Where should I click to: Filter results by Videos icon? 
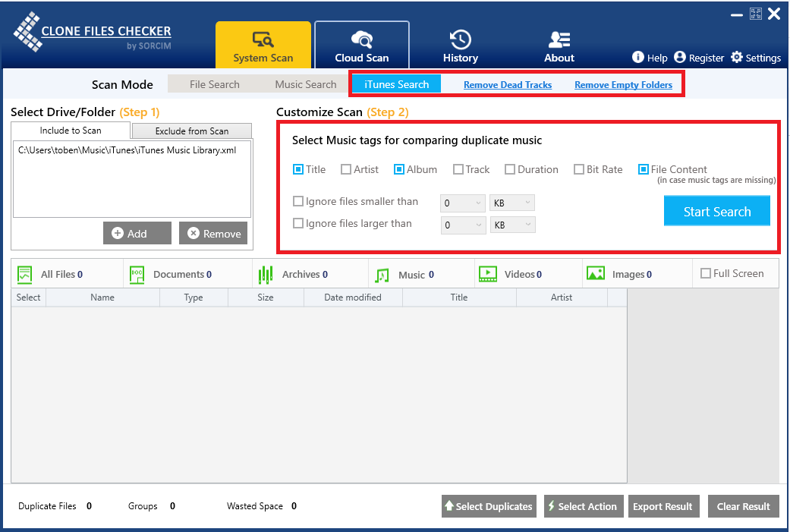click(x=487, y=274)
